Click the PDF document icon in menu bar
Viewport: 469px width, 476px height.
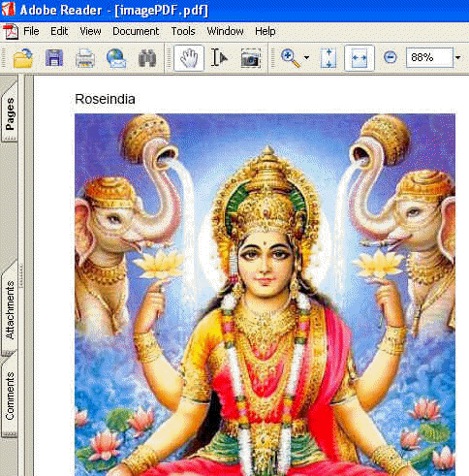[x=11, y=32]
